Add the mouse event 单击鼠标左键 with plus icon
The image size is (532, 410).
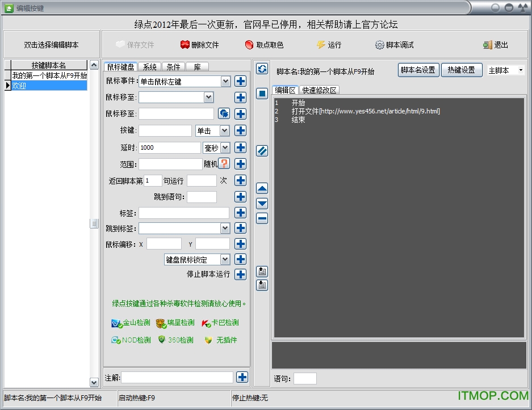[x=241, y=81]
